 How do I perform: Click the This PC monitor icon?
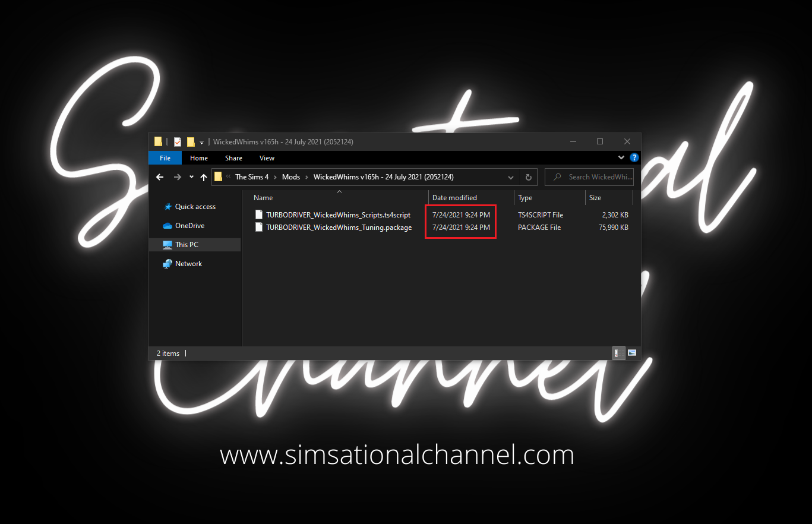point(168,245)
